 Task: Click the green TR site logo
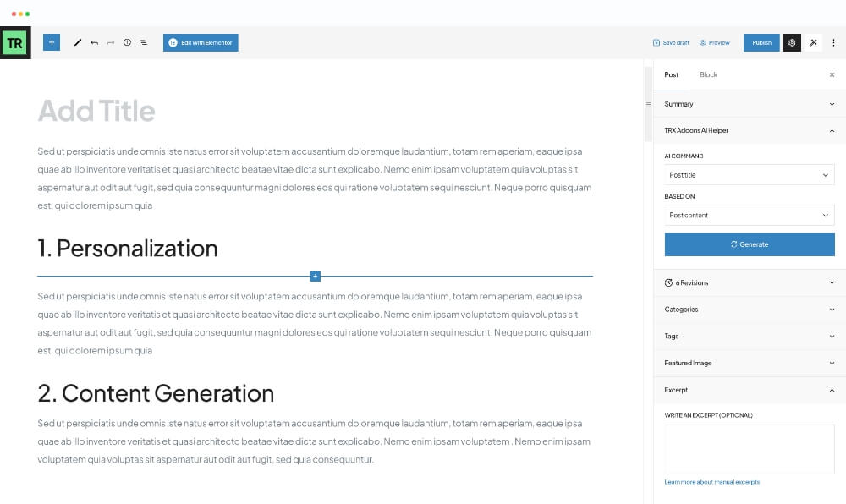coord(15,43)
